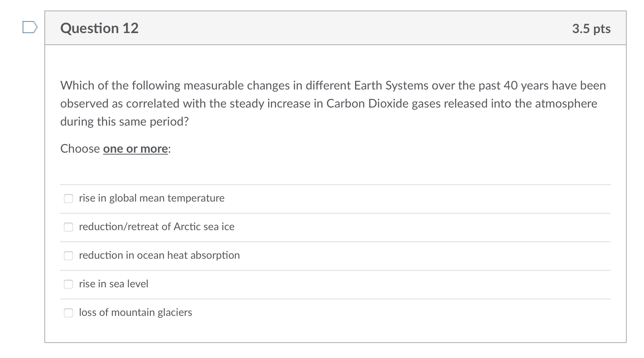Click the "Question 12" heading

click(x=99, y=28)
